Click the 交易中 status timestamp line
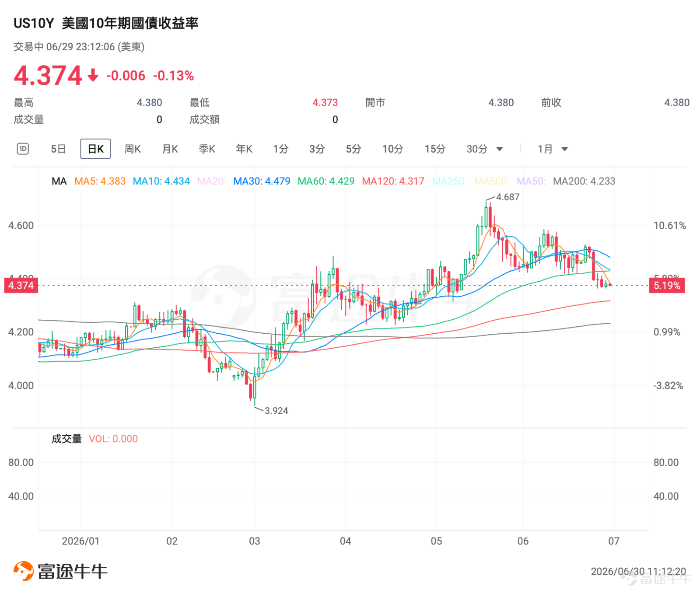 pyautogui.click(x=79, y=47)
